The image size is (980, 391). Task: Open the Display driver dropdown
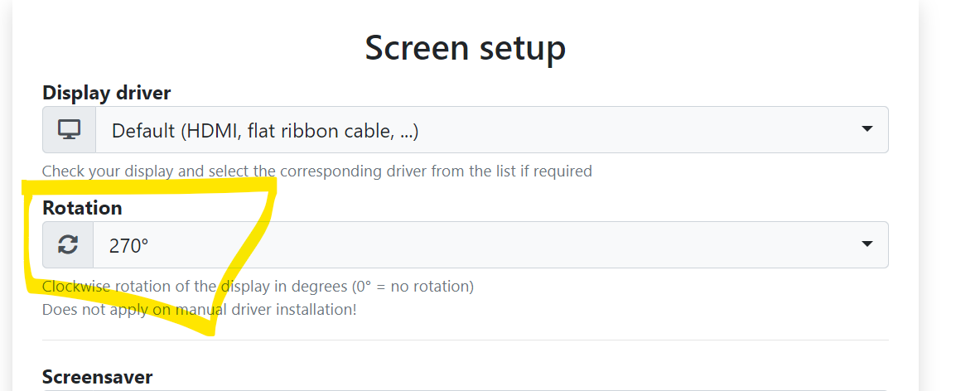coord(465,130)
